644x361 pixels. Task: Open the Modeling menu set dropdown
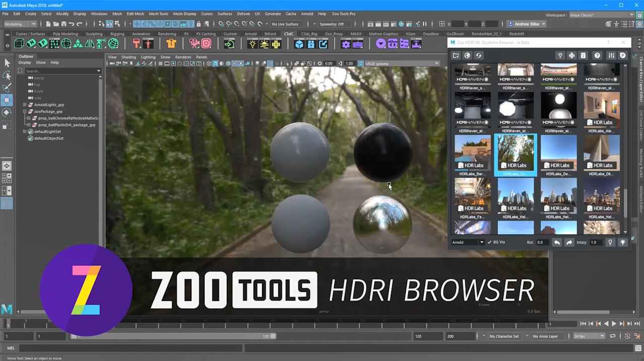click(x=20, y=24)
